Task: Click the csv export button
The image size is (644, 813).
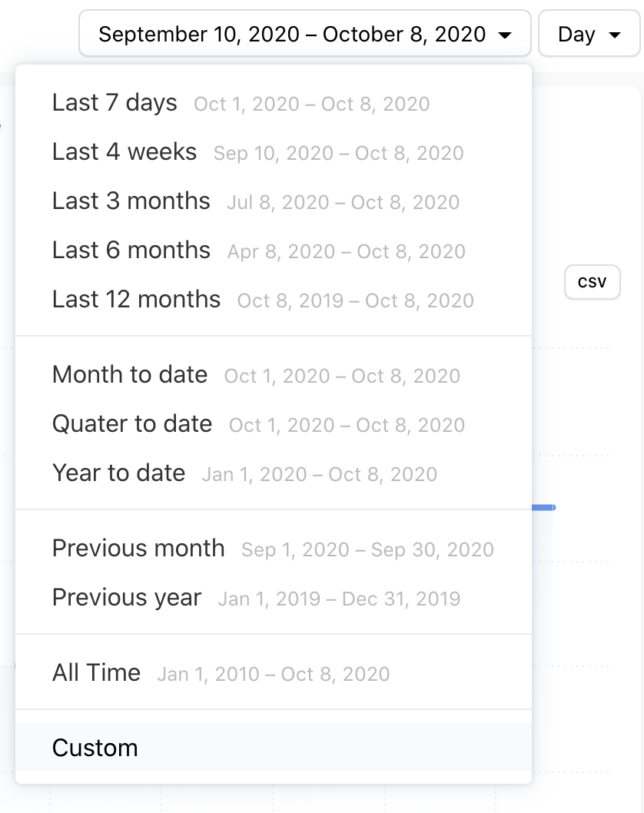Action: [592, 282]
